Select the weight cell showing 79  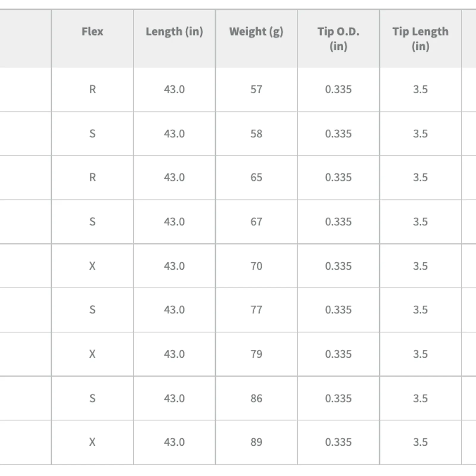point(256,354)
